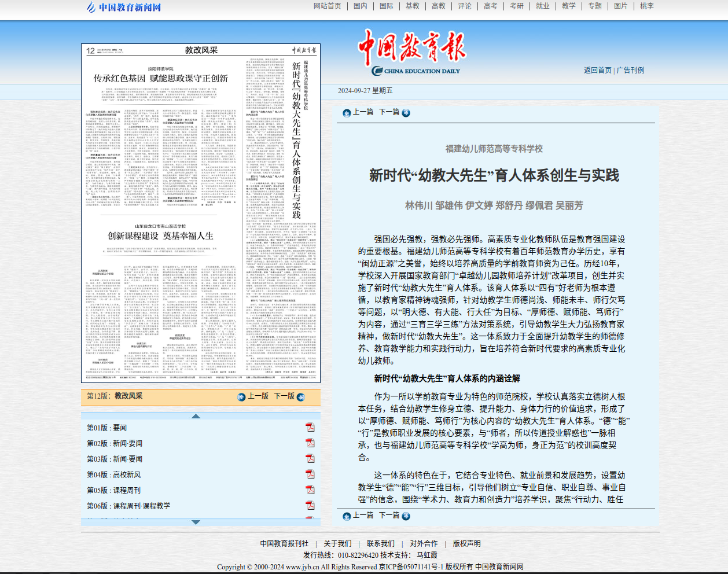Open the 广告刊例 link
Image resolution: width=728 pixels, height=574 pixels.
pyautogui.click(x=630, y=71)
